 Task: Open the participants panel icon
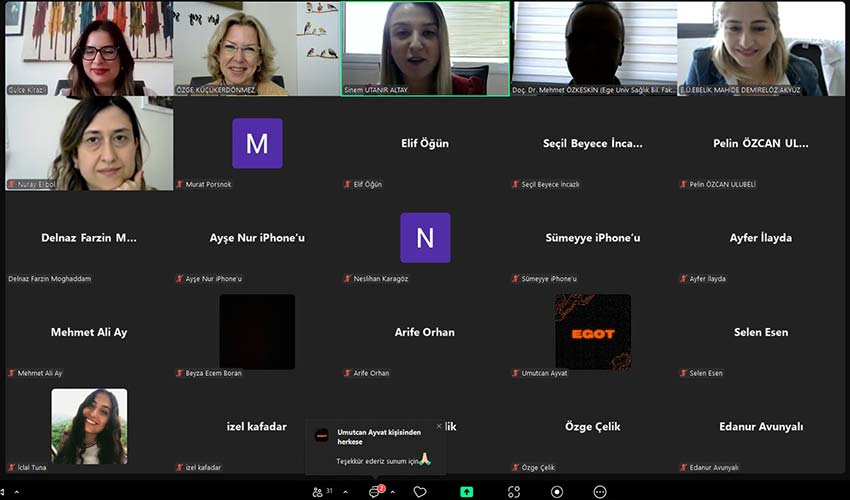318,492
